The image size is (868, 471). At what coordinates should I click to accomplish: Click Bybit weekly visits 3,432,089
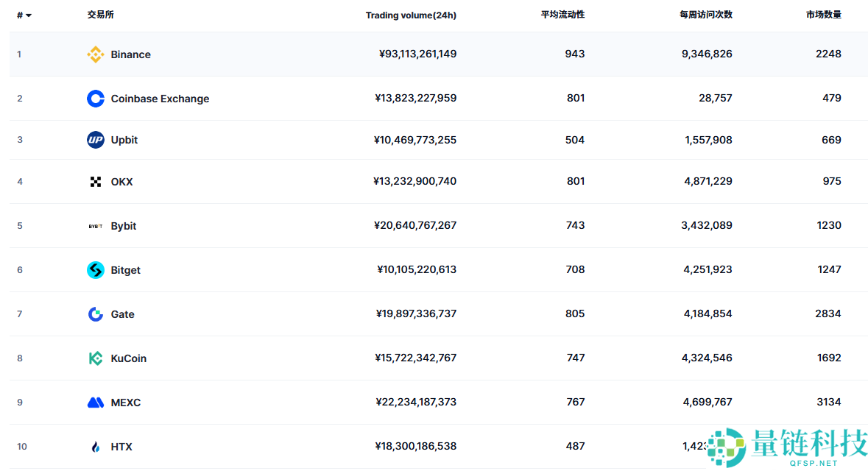[707, 225]
